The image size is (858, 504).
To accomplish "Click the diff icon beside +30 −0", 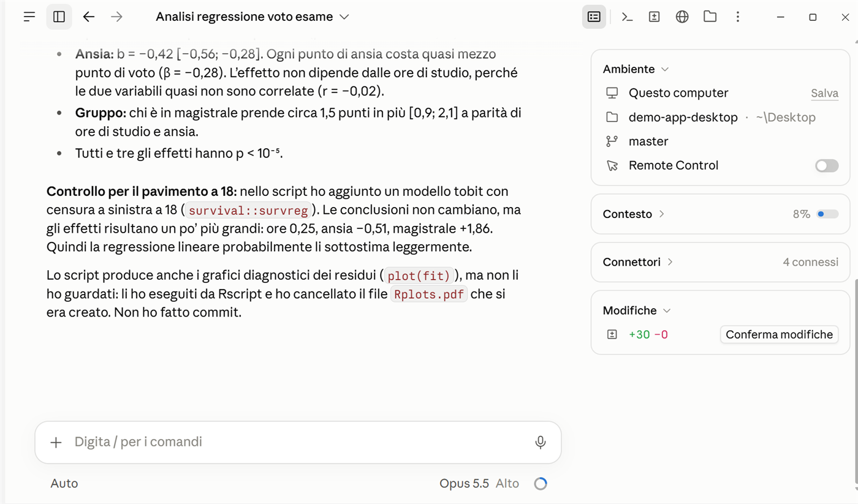I will click(x=612, y=334).
